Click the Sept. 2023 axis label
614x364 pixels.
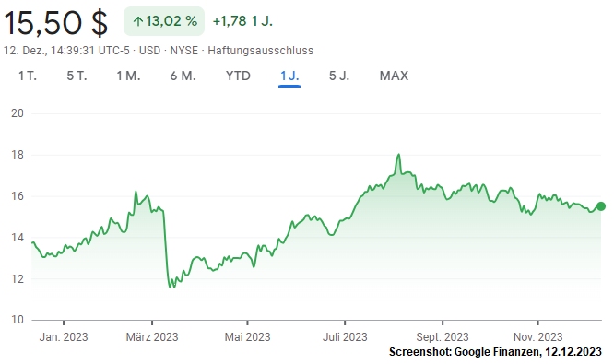tap(443, 337)
